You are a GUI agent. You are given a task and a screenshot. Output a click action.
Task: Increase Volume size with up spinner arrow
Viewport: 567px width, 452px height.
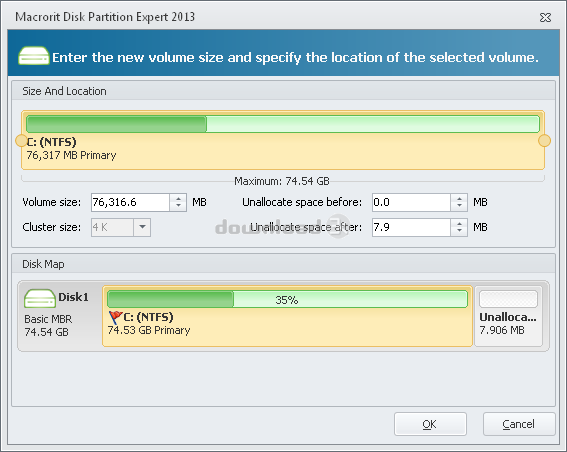point(178,198)
